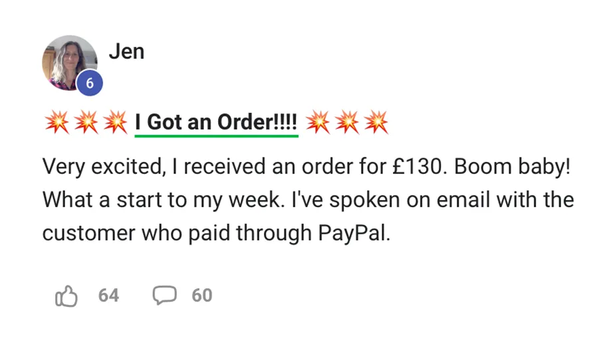Click third explosion emoji before title
Viewport: 615px width, 364px height.
115,122
